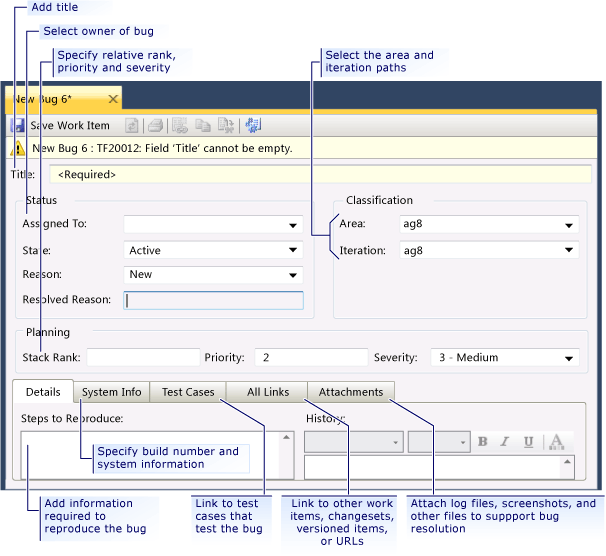The height and width of the screenshot is (556, 606).
Task: Close the New Bug 6 tab
Action: coord(113,99)
